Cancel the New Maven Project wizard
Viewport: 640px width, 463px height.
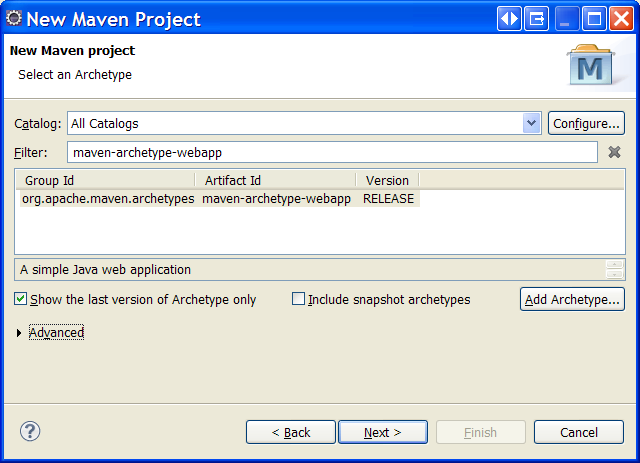[x=579, y=432]
